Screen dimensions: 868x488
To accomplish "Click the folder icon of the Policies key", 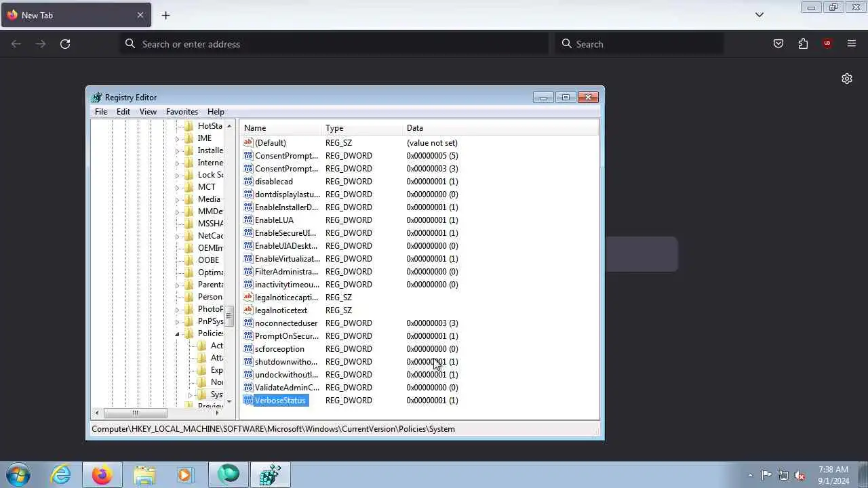I will click(x=189, y=333).
